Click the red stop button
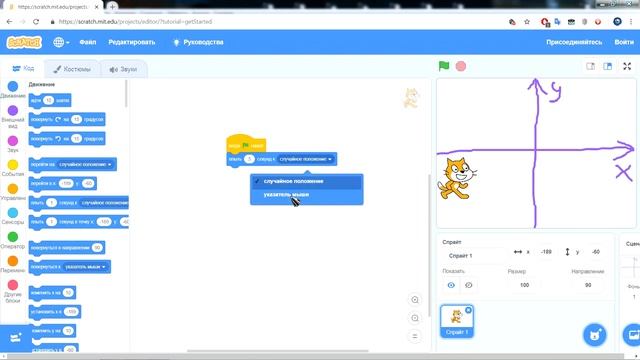 [x=461, y=66]
